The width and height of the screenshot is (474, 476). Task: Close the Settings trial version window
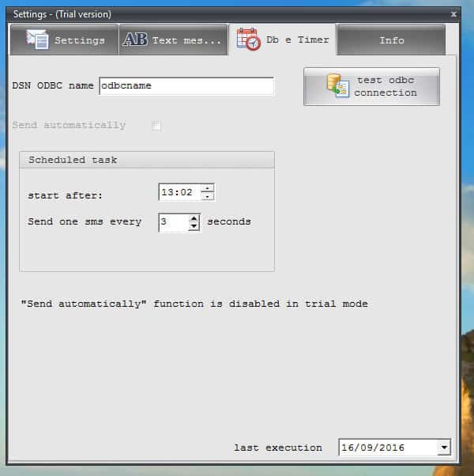click(x=453, y=14)
